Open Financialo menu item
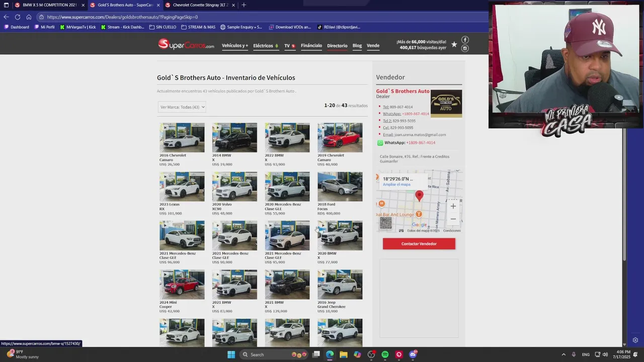644x362 pixels. pyautogui.click(x=311, y=46)
